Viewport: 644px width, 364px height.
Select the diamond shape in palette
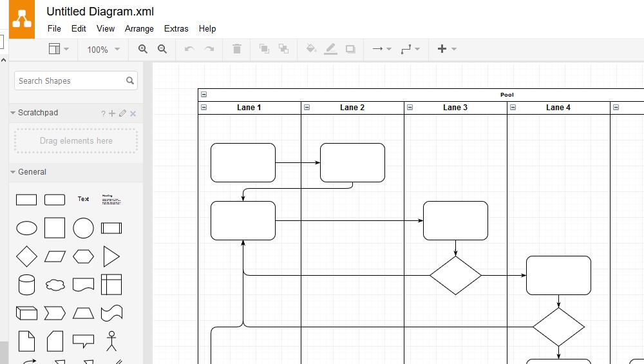coord(26,256)
